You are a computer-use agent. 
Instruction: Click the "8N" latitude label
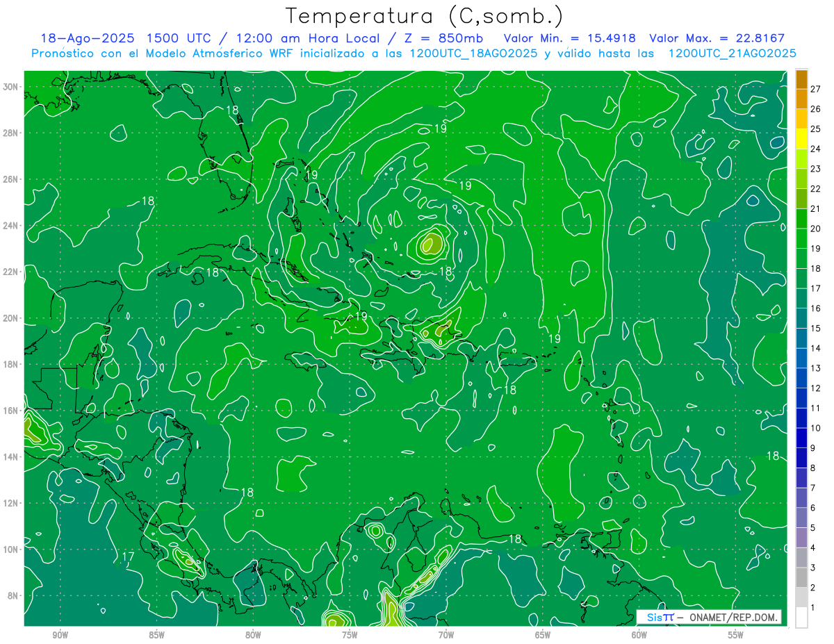14,595
